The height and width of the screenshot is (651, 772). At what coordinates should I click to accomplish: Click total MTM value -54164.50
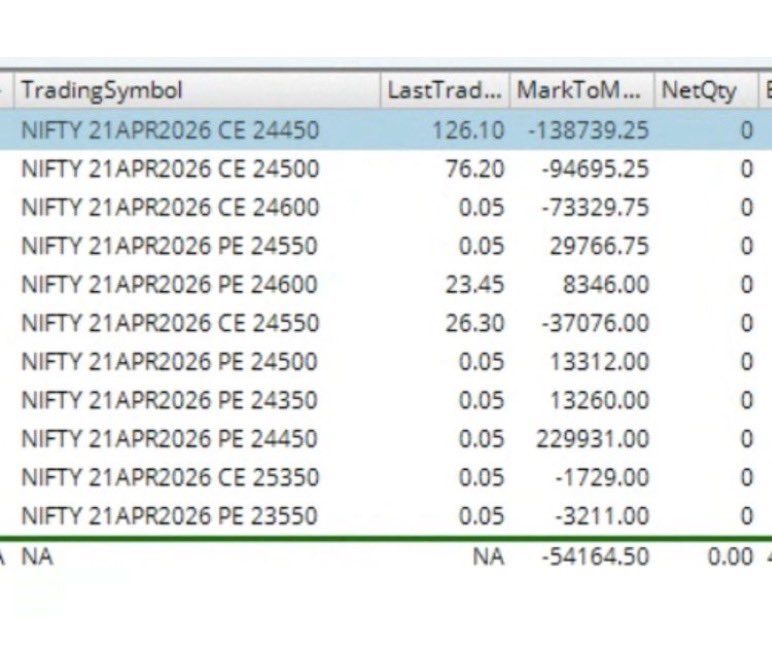tap(595, 557)
